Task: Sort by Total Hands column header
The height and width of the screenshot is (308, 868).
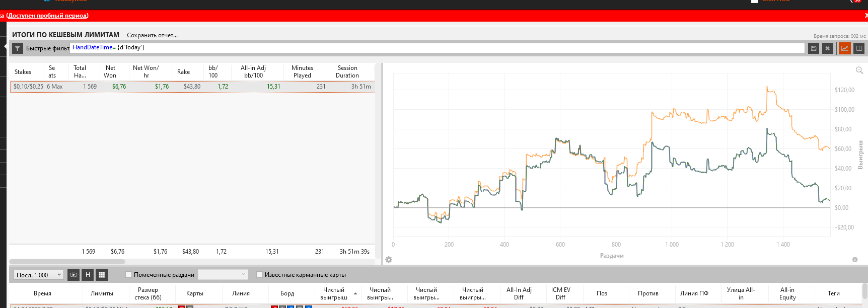Action: click(80, 71)
